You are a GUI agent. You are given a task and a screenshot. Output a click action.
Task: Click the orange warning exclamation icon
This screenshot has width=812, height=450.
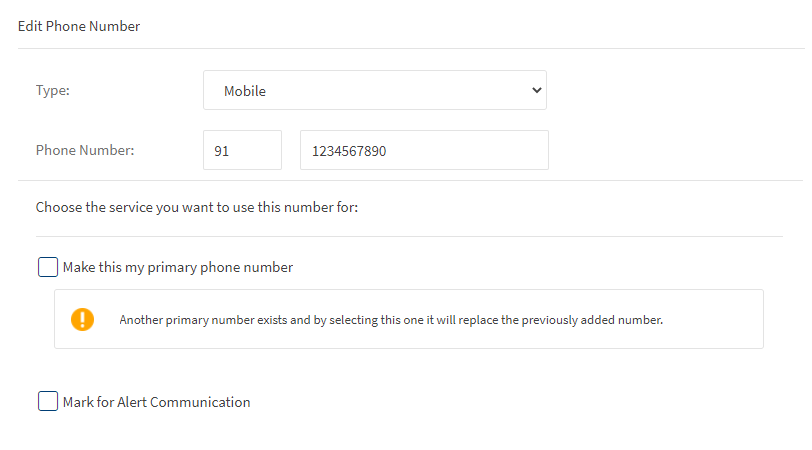click(82, 320)
